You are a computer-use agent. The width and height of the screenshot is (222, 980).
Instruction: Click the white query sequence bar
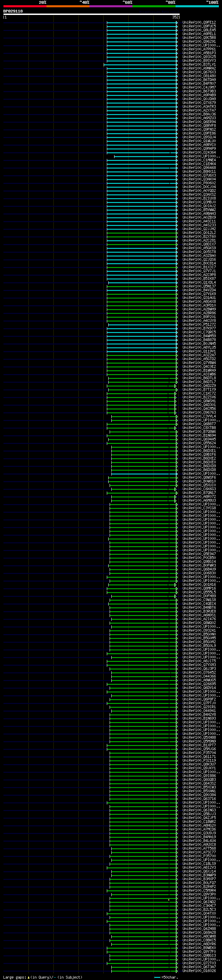tap(92, 15)
